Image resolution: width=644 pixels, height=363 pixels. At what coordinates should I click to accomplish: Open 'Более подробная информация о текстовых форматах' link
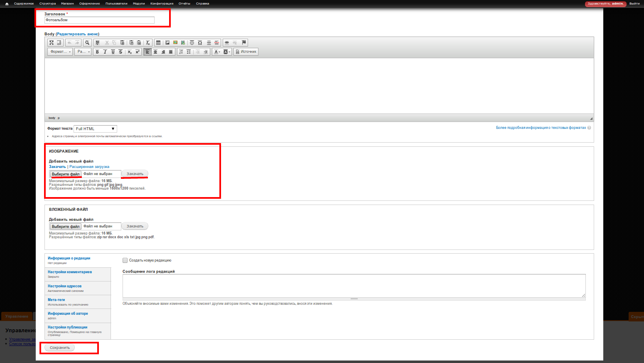[541, 128]
